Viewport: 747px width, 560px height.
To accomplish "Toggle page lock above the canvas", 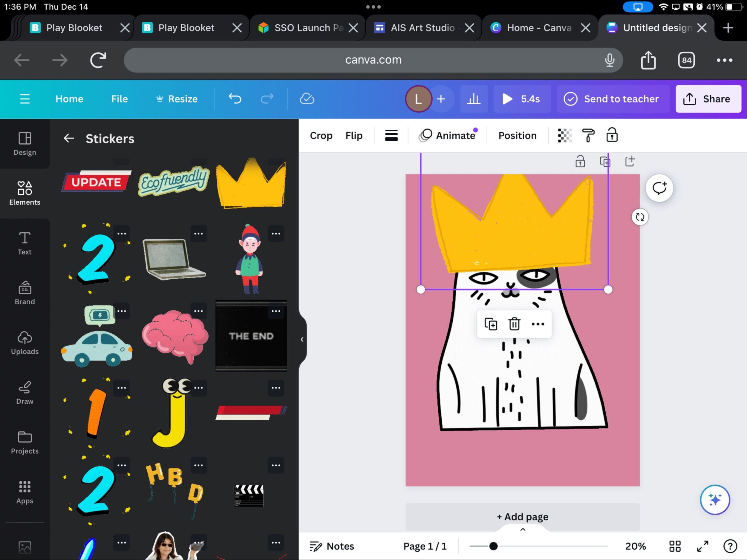I will pyautogui.click(x=580, y=161).
